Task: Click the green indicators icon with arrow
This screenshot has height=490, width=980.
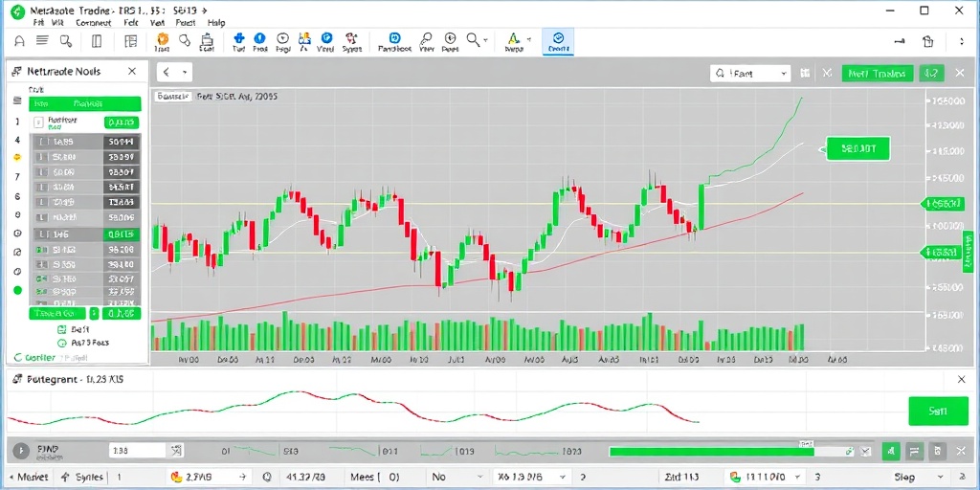Action: [x=514, y=41]
